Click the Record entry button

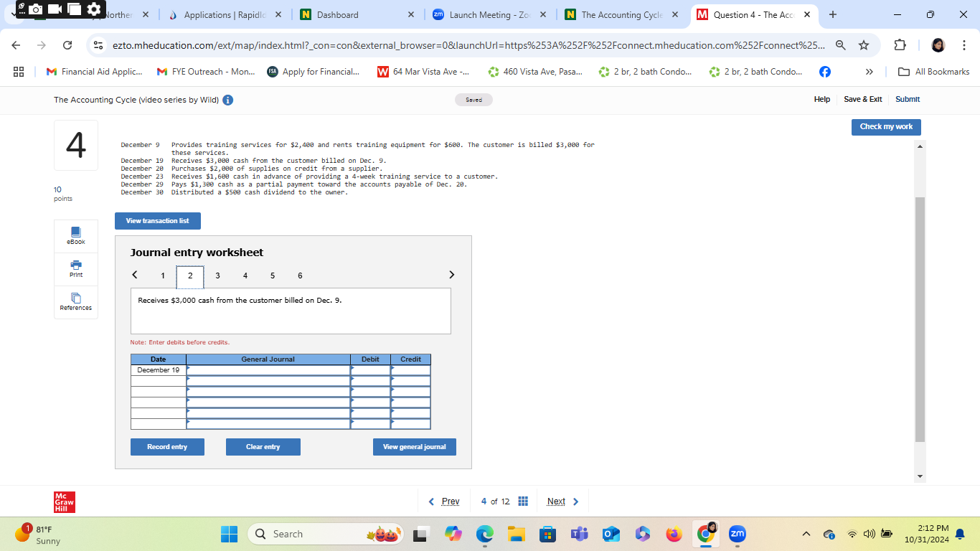[x=167, y=446]
